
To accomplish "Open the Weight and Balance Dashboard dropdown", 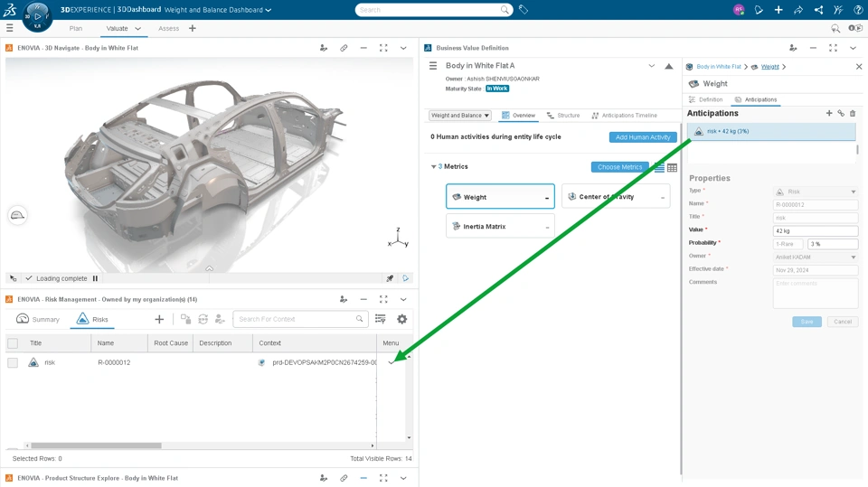I will (x=269, y=10).
